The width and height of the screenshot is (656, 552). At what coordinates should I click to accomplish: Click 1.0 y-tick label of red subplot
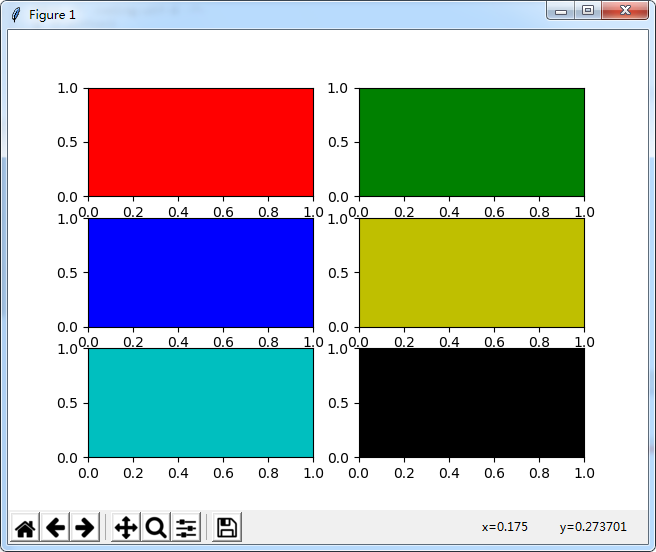tap(67, 88)
